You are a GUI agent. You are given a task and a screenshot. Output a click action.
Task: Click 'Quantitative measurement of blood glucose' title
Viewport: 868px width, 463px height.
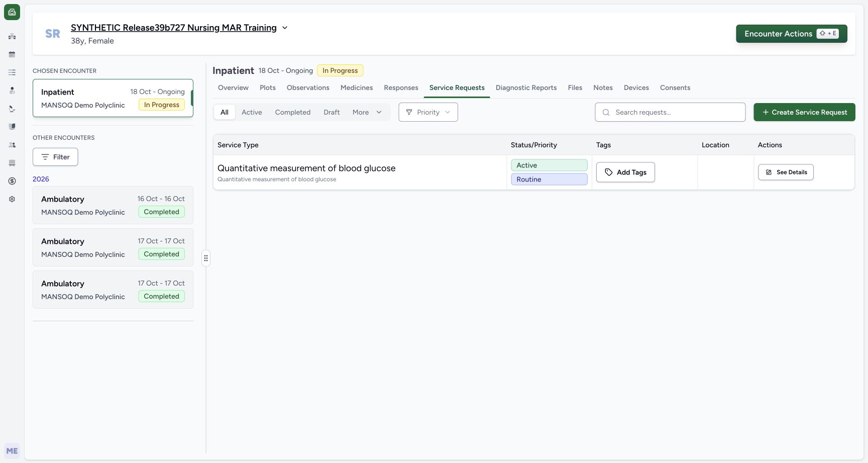(306, 168)
